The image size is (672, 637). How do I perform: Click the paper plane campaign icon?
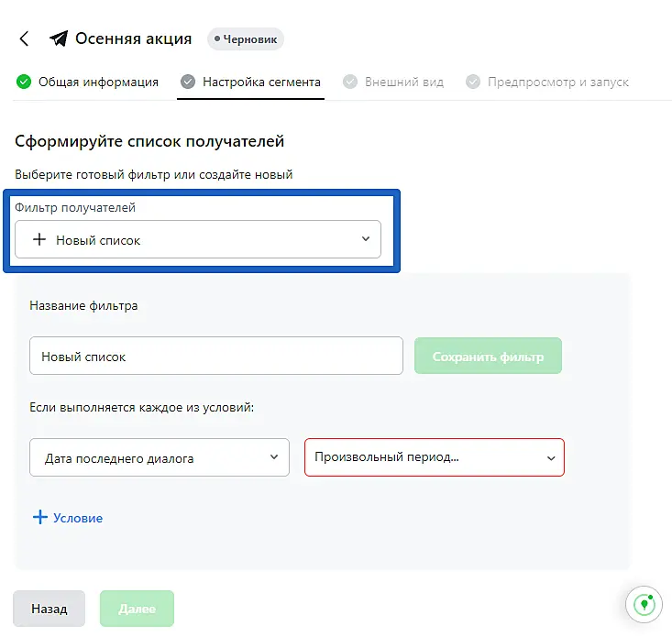(59, 38)
